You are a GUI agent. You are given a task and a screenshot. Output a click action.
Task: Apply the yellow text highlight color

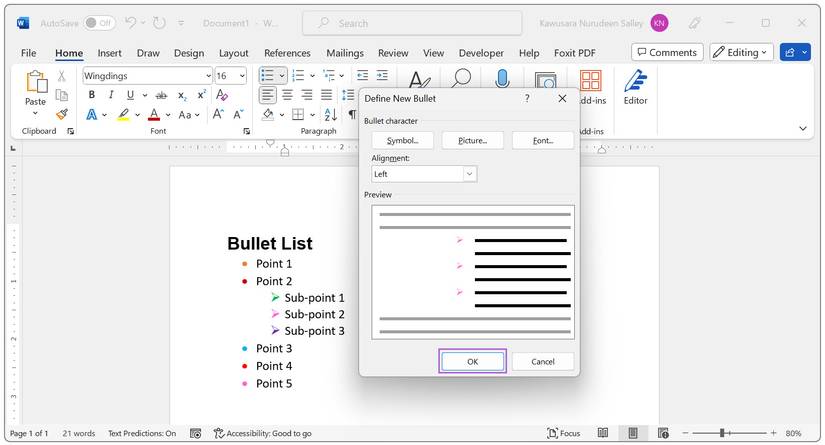tap(124, 115)
